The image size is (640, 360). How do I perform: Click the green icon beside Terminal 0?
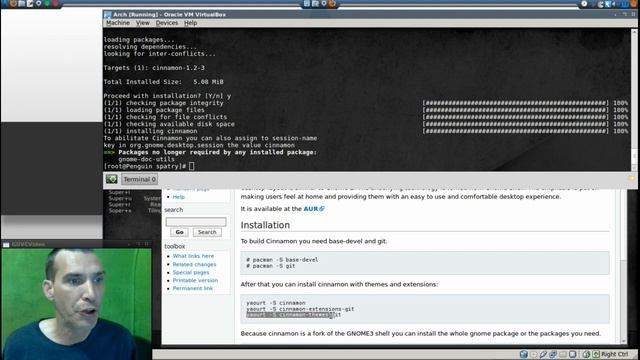coord(111,179)
